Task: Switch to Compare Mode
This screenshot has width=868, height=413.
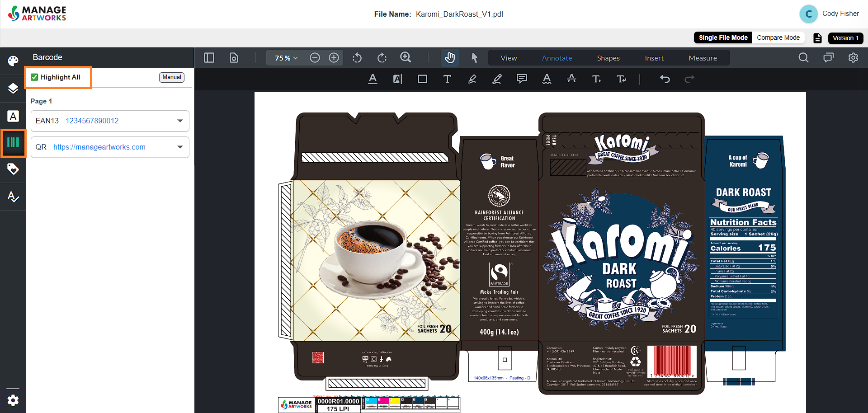Action: (x=778, y=38)
